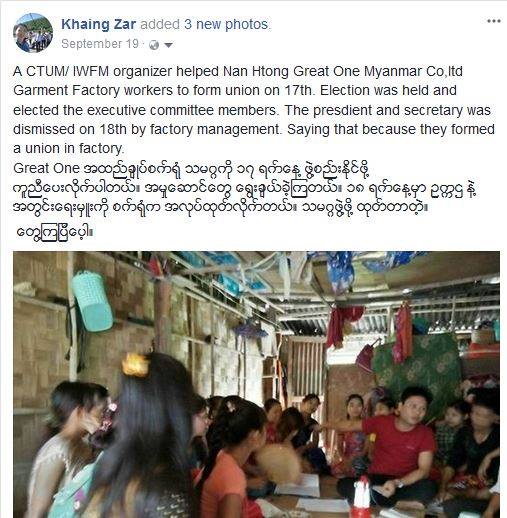The image size is (507, 518).
Task: Open the three-dot post options menu
Action: click(494, 21)
